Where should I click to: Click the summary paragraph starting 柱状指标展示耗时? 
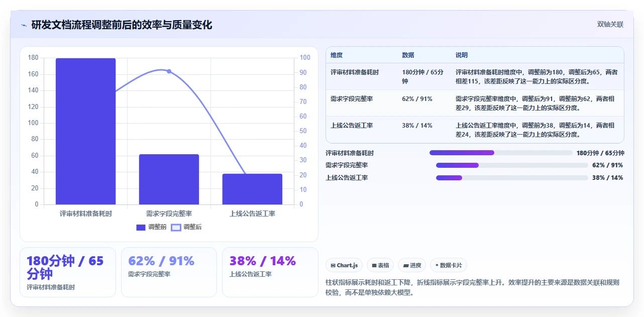(x=473, y=288)
